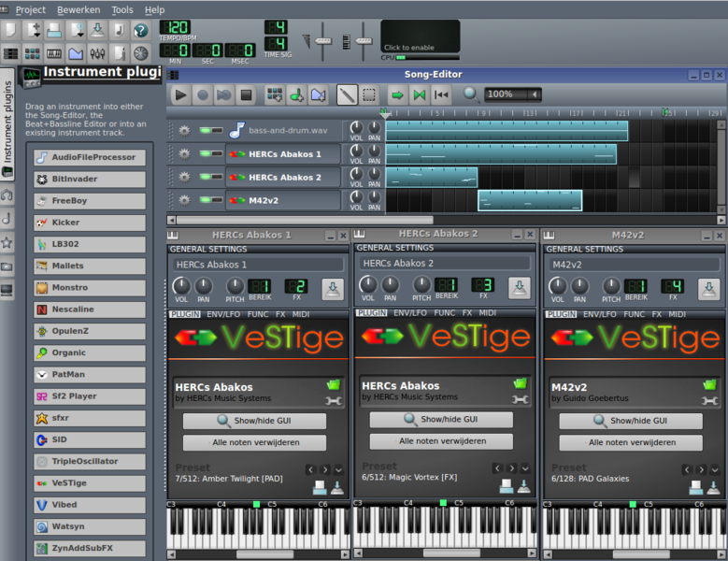Click the Play button in Song-Editor
This screenshot has height=561, width=728.
click(x=180, y=95)
